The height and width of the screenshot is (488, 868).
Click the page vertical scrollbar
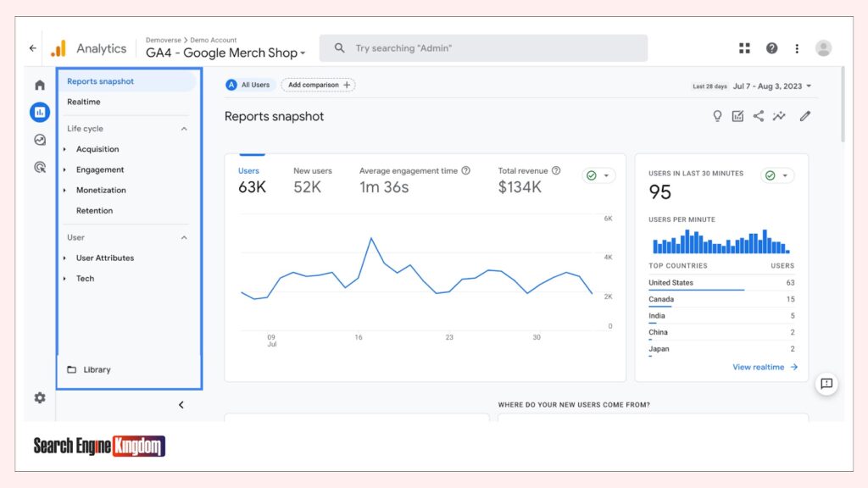[843, 105]
